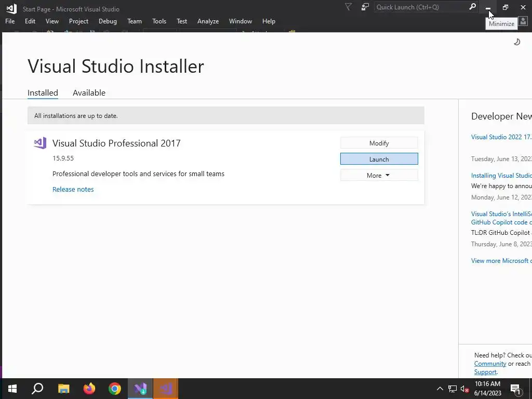This screenshot has height=399, width=532.
Task: Switch to the Available tab
Action: coord(89,92)
